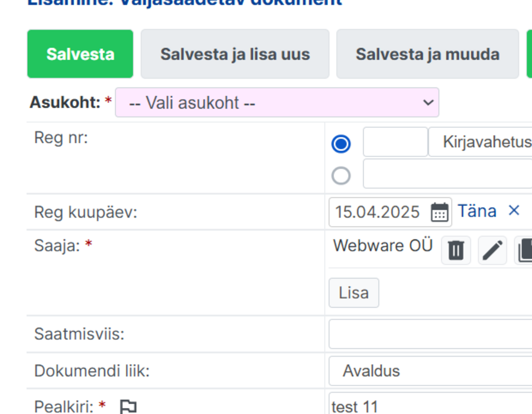
Task: Click Salvesta ja lisa uus button
Action: (235, 54)
